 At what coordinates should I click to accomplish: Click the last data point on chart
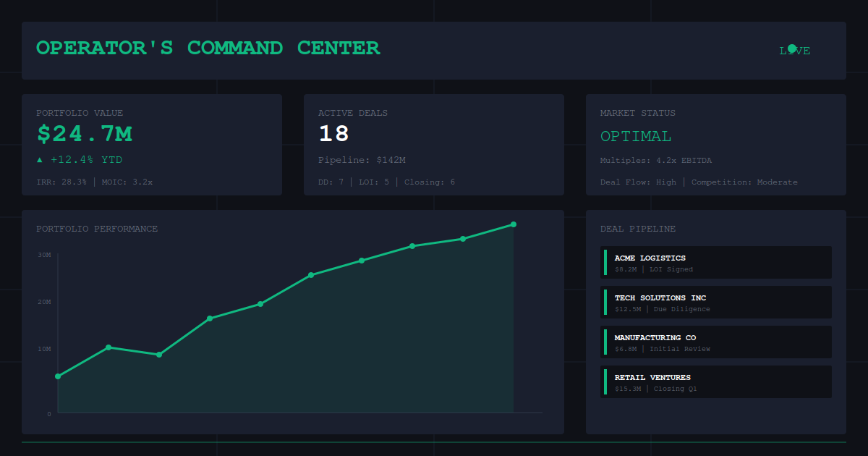click(514, 224)
